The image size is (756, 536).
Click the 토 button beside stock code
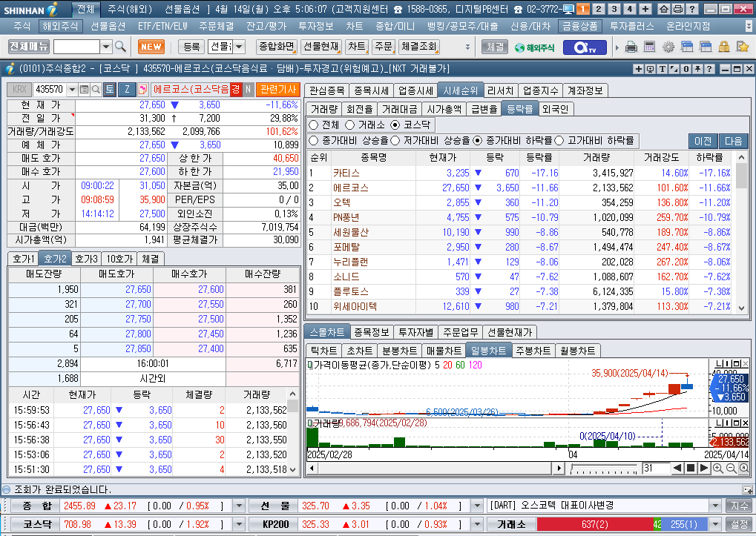[110, 89]
